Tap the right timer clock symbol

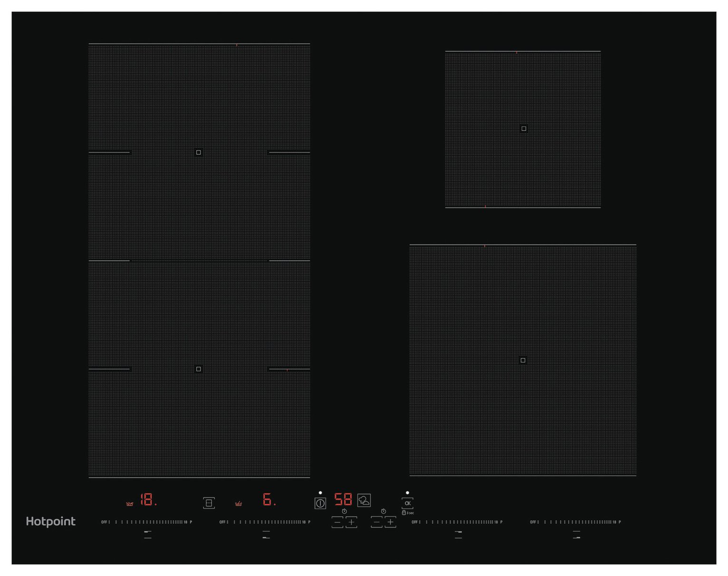[x=383, y=511]
